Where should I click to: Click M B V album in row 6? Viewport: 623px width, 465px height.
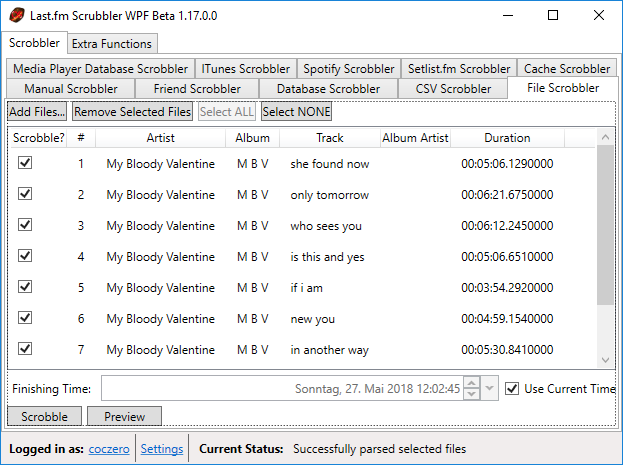tap(252, 319)
